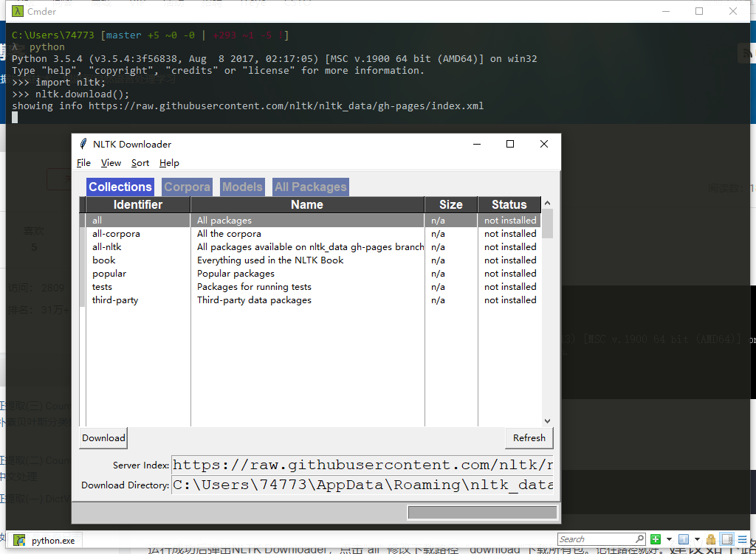Click the list scrollbar up arrow

pos(547,203)
